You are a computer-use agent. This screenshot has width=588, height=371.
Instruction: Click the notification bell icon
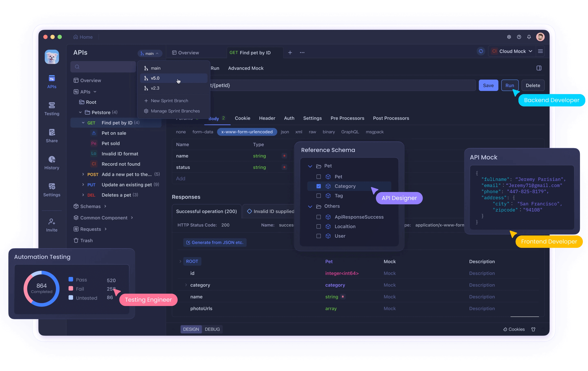(529, 37)
